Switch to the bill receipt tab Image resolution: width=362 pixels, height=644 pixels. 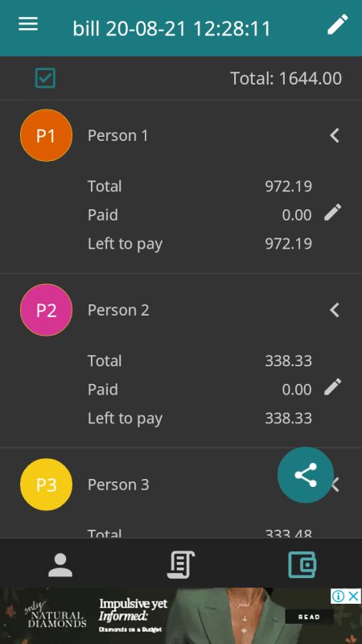(x=181, y=565)
